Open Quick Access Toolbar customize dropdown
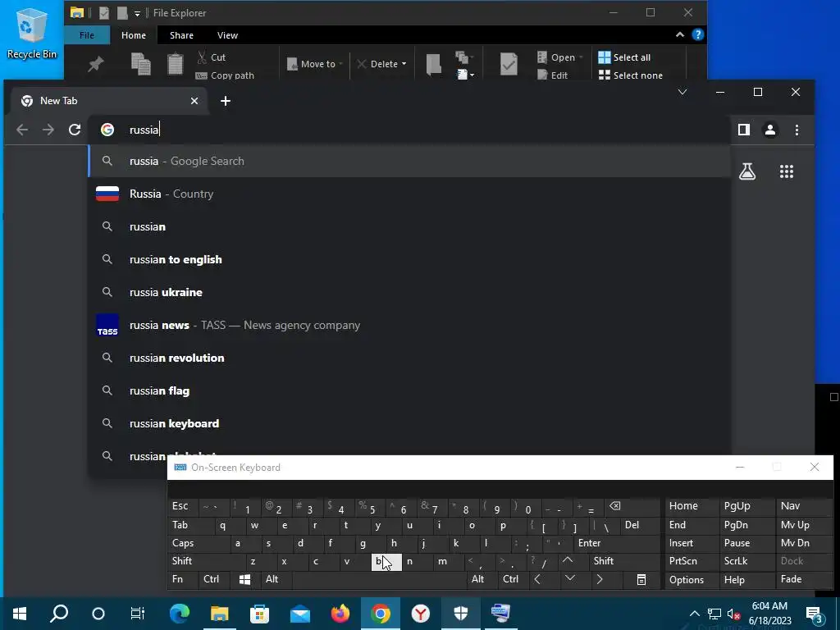The height and width of the screenshot is (630, 840). tap(137, 13)
